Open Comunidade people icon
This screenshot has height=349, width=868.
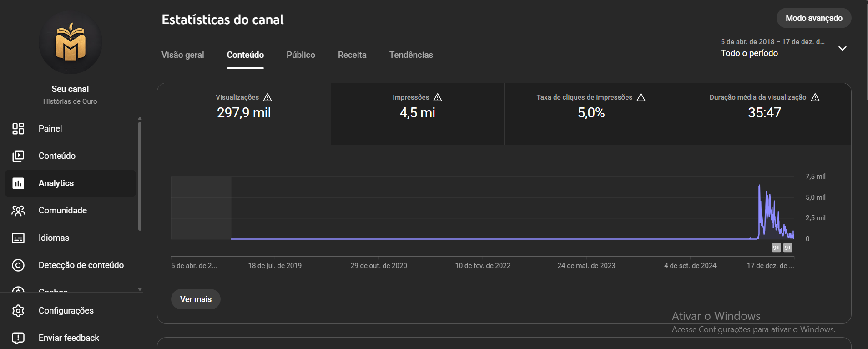[18, 211]
